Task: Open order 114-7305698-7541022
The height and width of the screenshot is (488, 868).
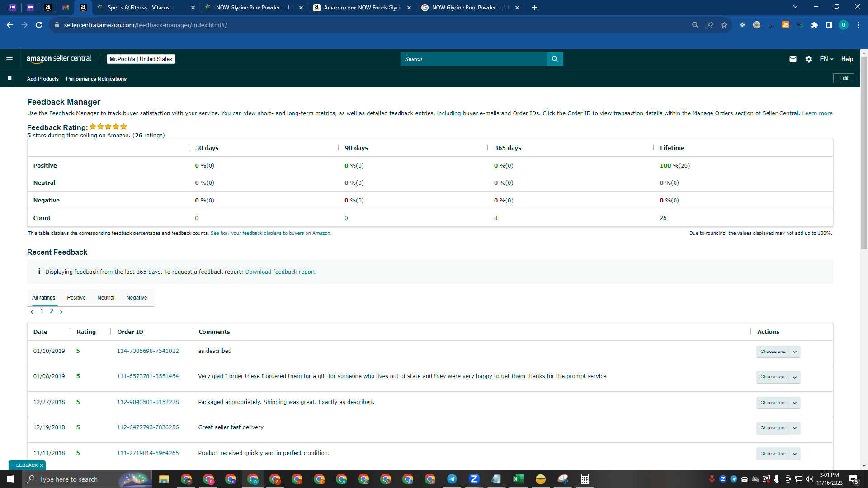Action: (x=148, y=351)
